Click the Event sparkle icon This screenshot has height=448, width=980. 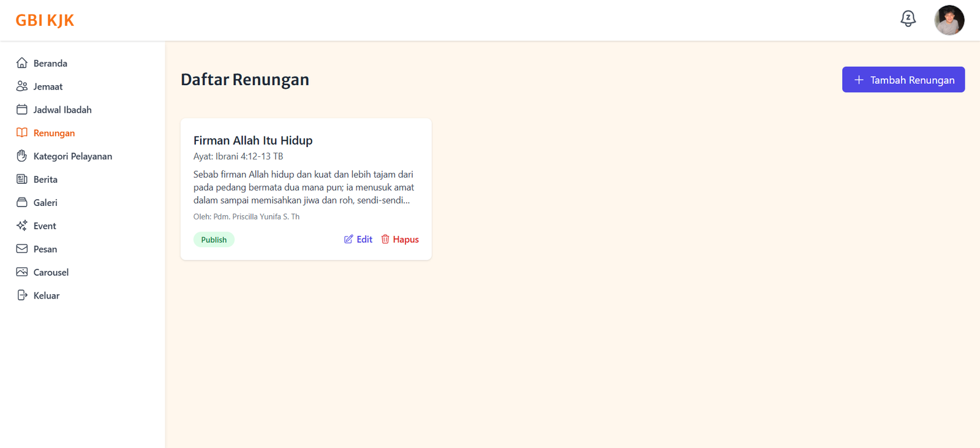tap(22, 226)
